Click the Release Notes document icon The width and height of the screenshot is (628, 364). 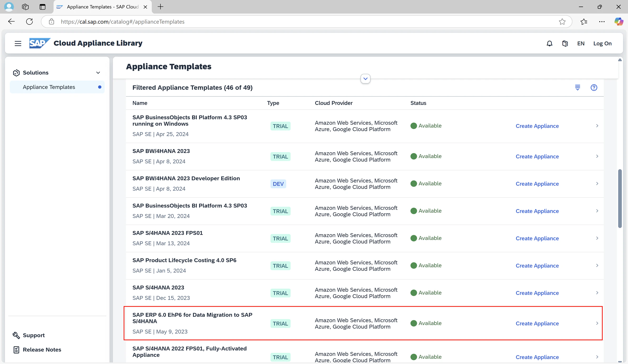click(16, 350)
